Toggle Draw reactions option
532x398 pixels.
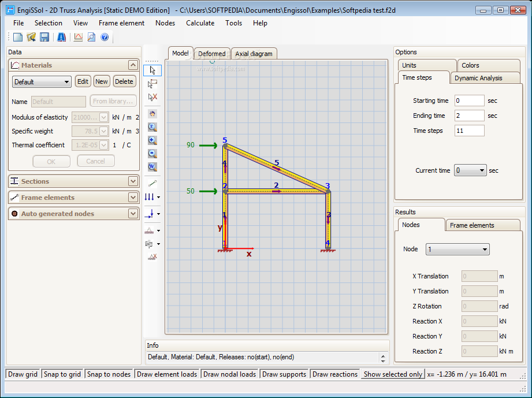pyautogui.click(x=335, y=374)
